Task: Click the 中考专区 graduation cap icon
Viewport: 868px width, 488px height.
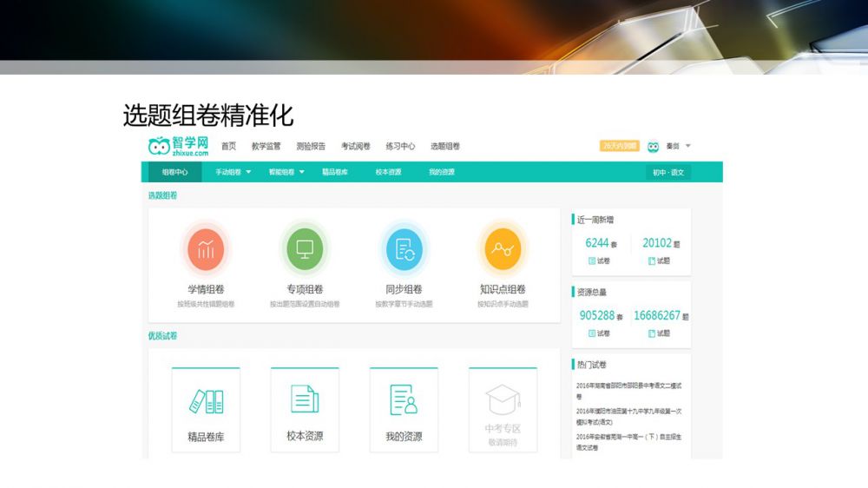Action: 503,401
